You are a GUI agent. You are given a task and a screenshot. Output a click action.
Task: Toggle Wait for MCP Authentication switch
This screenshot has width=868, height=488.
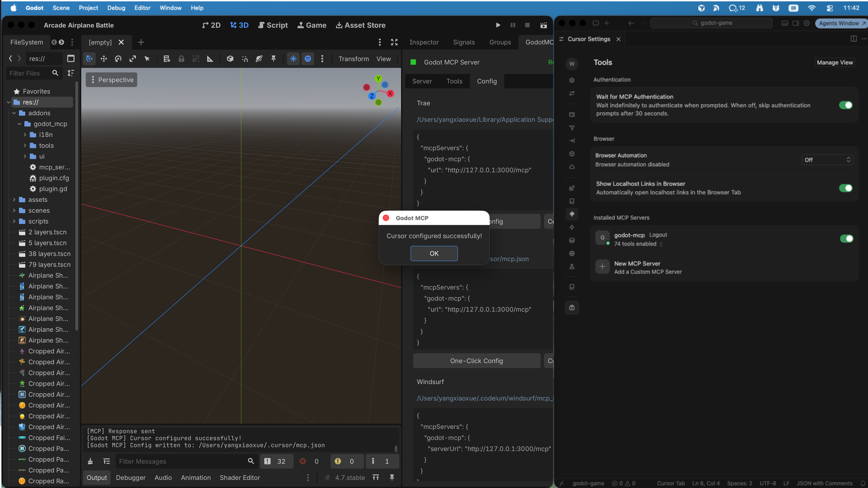pyautogui.click(x=846, y=105)
